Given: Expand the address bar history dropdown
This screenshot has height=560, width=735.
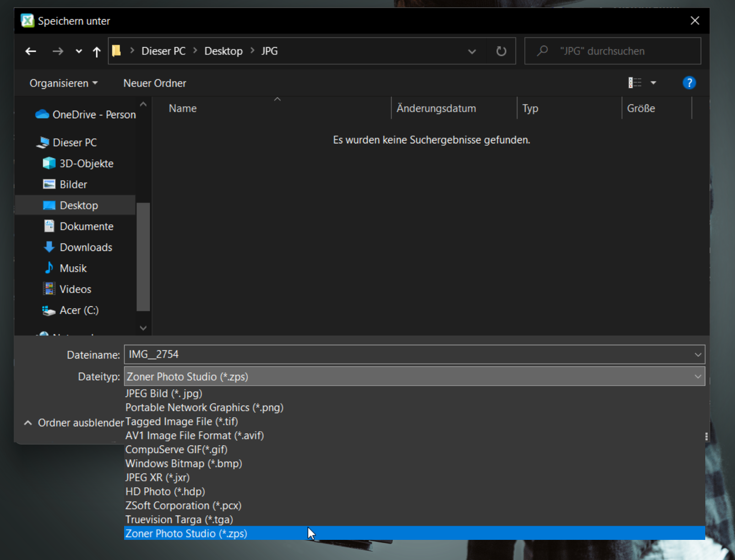Looking at the screenshot, I should point(472,51).
